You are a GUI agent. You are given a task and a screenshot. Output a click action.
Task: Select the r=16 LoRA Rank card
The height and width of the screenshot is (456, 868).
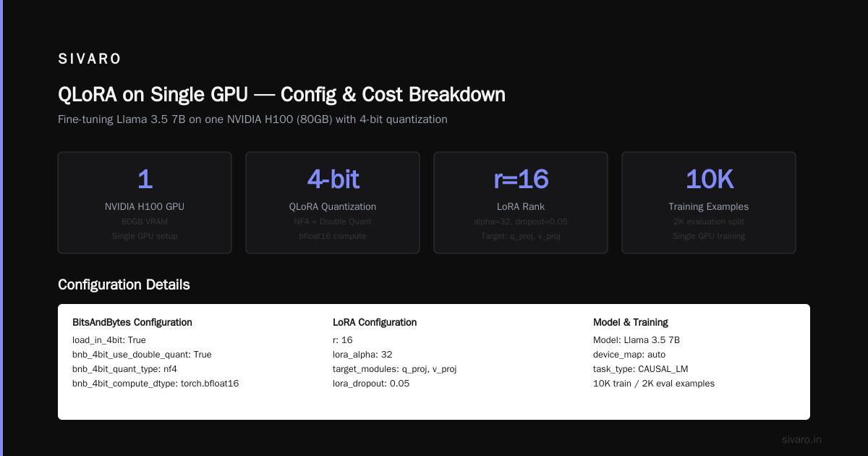521,203
